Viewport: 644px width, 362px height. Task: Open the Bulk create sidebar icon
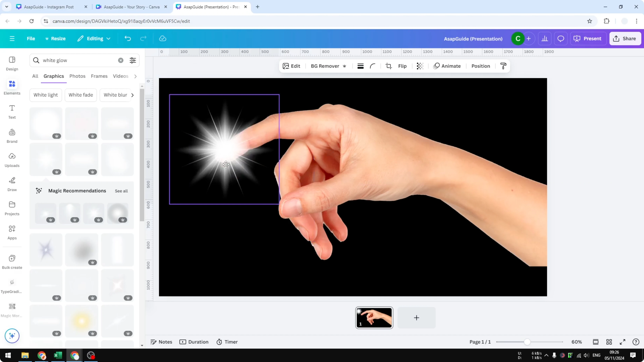coord(12,262)
